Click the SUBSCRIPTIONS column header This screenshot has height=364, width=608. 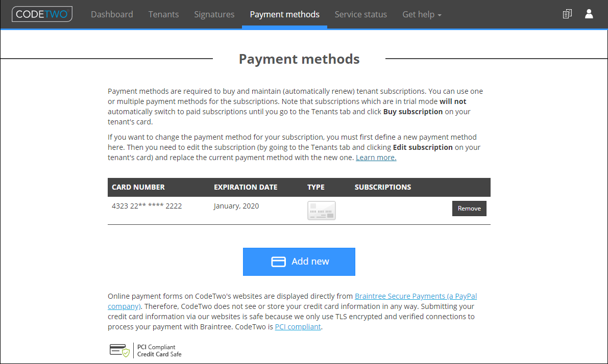coord(383,187)
